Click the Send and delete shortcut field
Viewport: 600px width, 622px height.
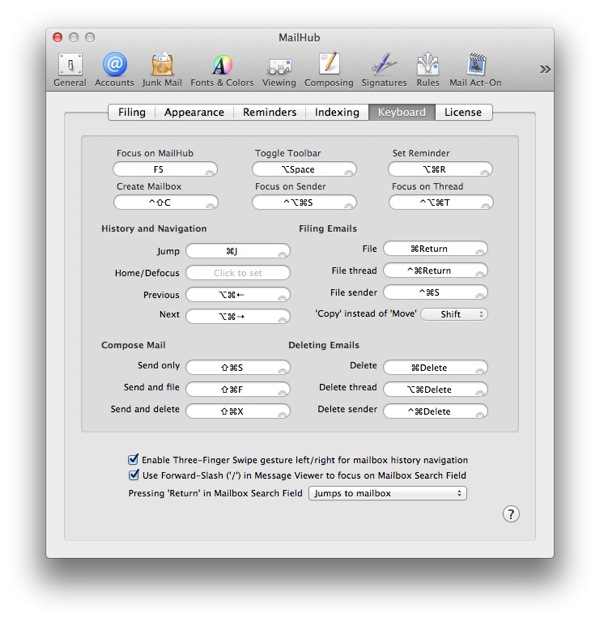(238, 411)
